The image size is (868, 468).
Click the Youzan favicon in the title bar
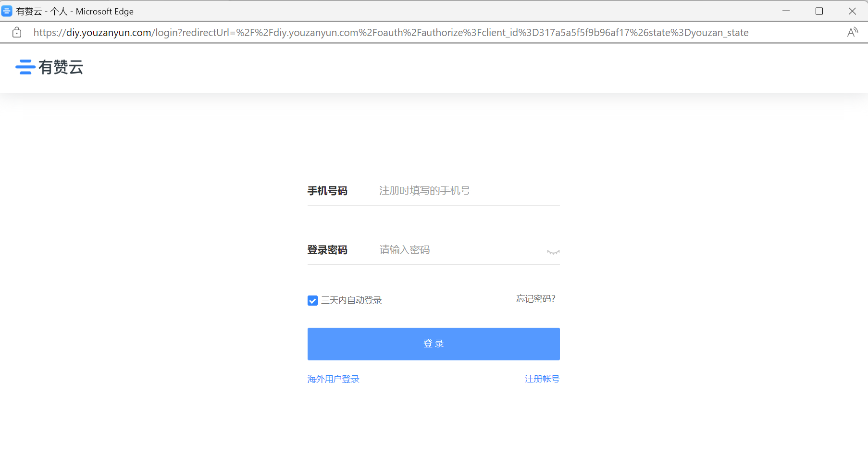7,11
